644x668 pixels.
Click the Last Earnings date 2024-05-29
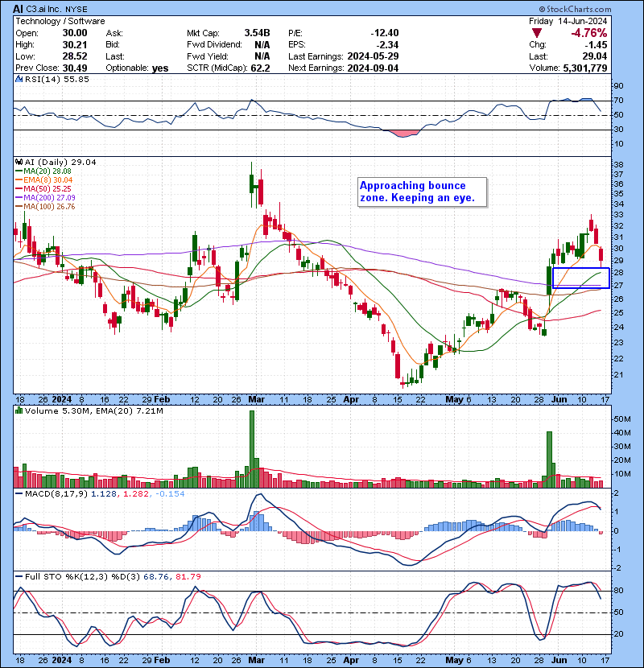[x=373, y=56]
